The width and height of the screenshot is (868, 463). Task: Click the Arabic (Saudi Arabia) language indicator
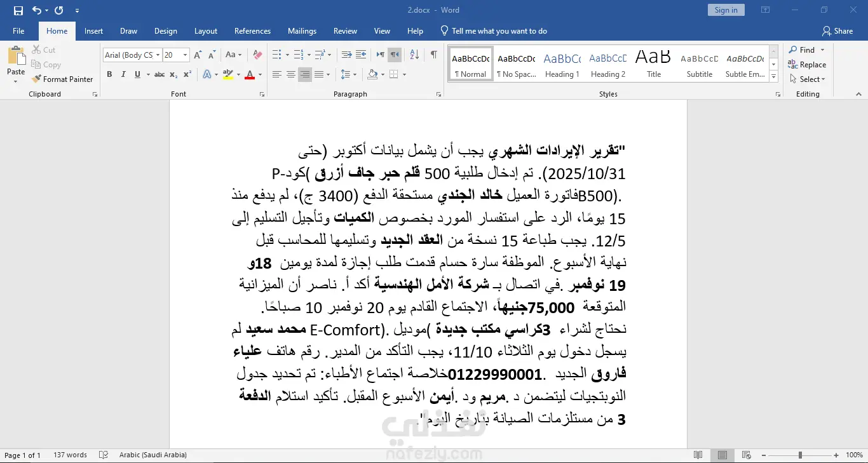click(153, 455)
